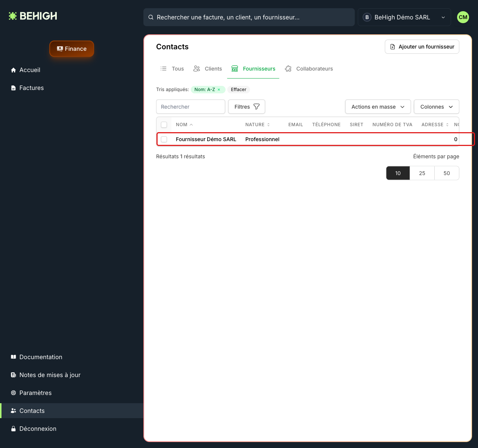Click the Contacts people icon in sidebar
Viewport: 478px width, 448px height.
tap(13, 411)
